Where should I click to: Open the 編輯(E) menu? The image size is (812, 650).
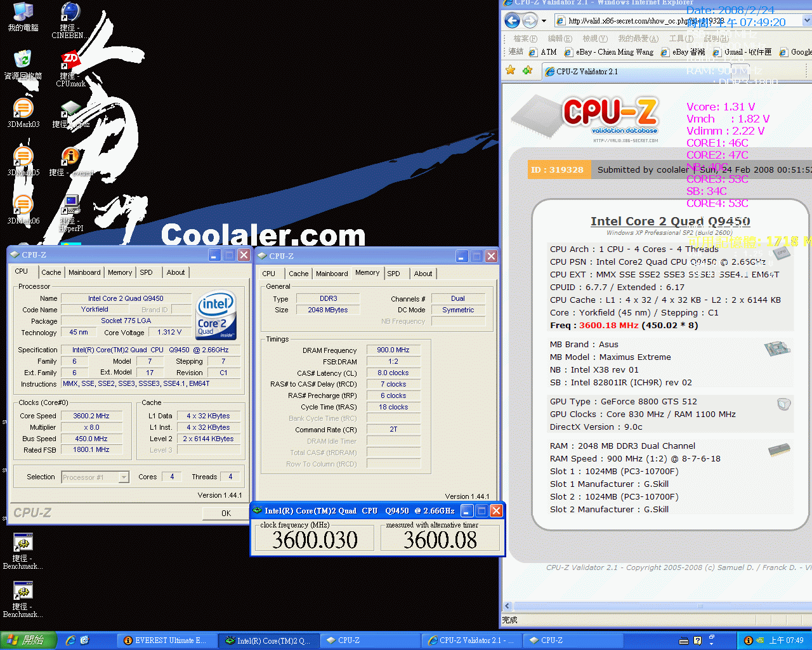(560, 39)
